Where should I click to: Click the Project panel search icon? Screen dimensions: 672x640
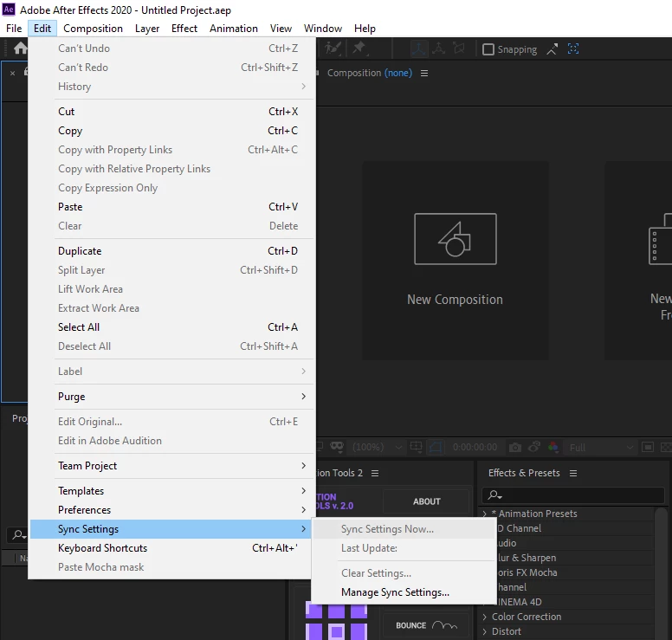(19, 534)
